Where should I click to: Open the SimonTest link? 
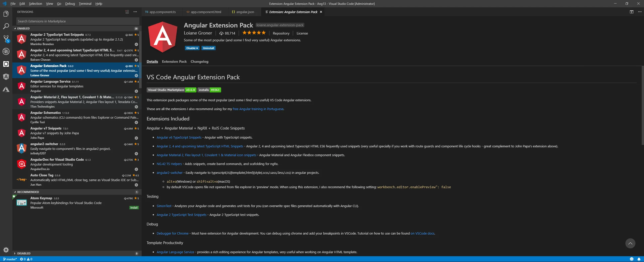point(164,206)
